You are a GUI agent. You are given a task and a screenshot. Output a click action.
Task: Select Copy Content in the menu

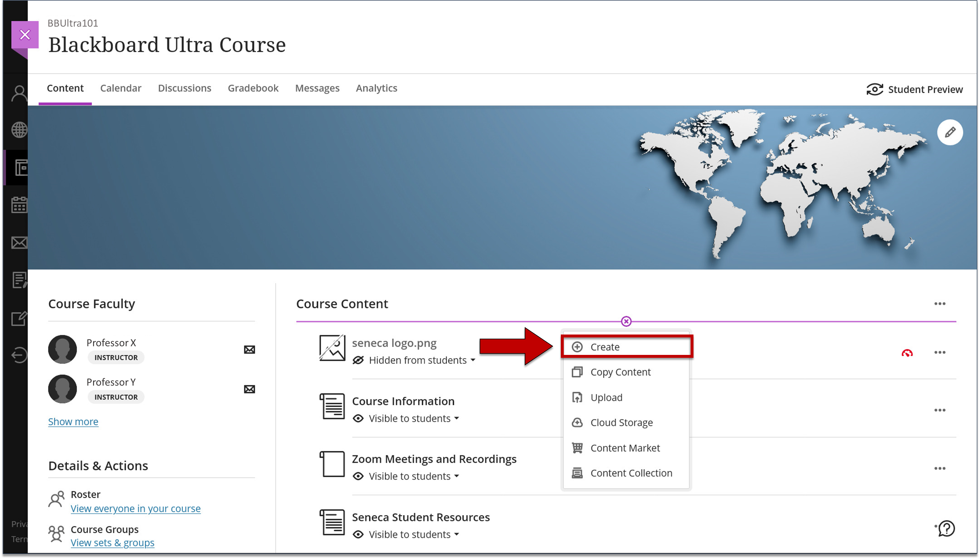tap(626, 372)
